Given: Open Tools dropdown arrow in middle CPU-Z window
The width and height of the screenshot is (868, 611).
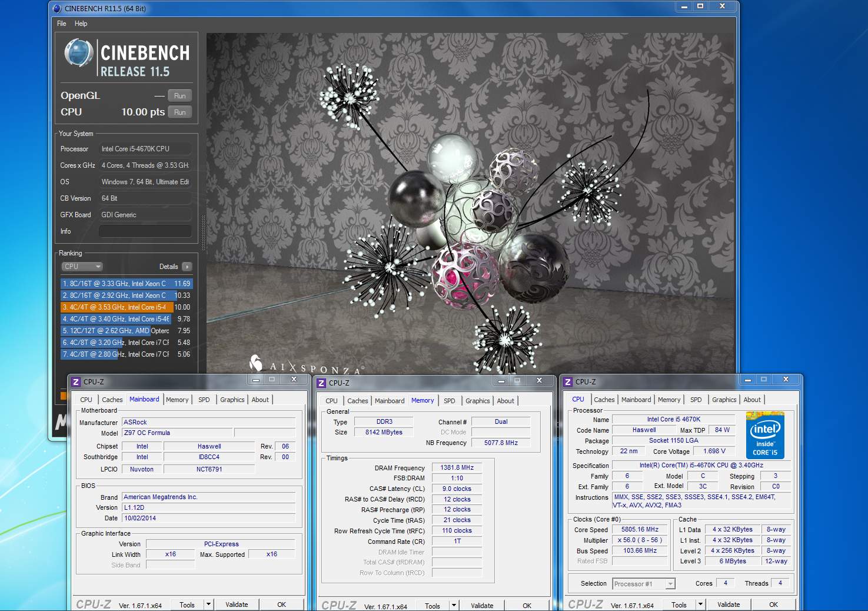Looking at the screenshot, I should coord(454,606).
